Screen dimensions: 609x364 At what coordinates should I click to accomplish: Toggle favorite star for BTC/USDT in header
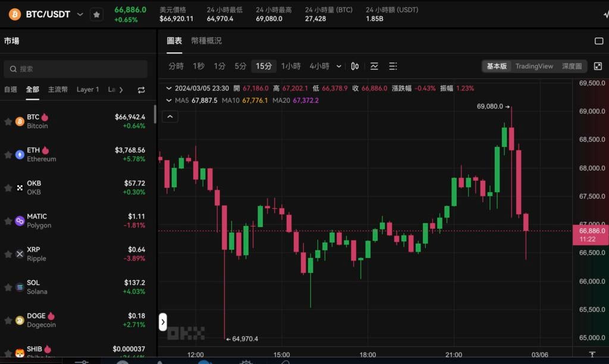click(97, 15)
